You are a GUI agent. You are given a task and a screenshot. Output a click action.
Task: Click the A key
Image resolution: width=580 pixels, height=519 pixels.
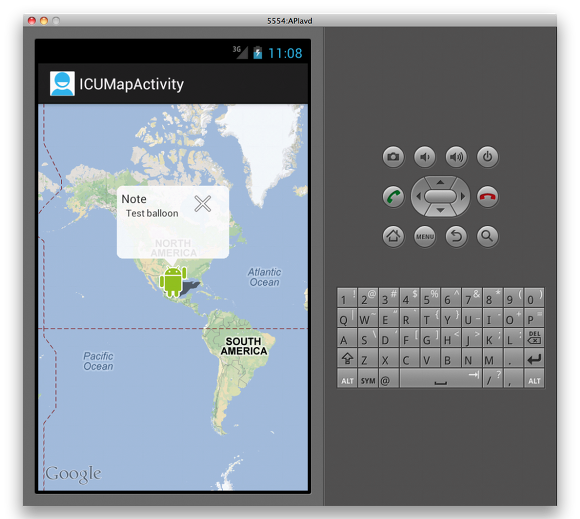347,338
